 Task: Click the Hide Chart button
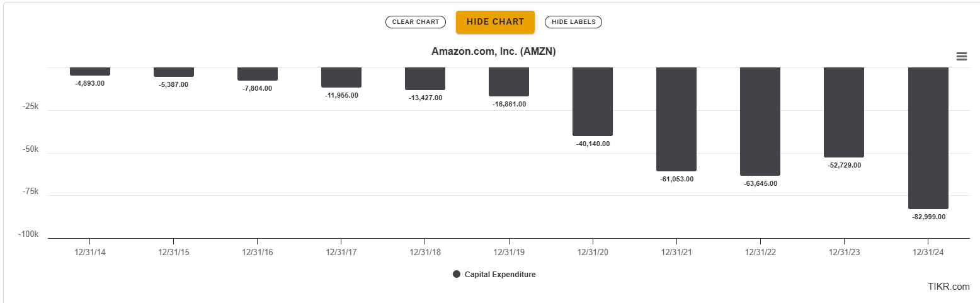pyautogui.click(x=495, y=22)
